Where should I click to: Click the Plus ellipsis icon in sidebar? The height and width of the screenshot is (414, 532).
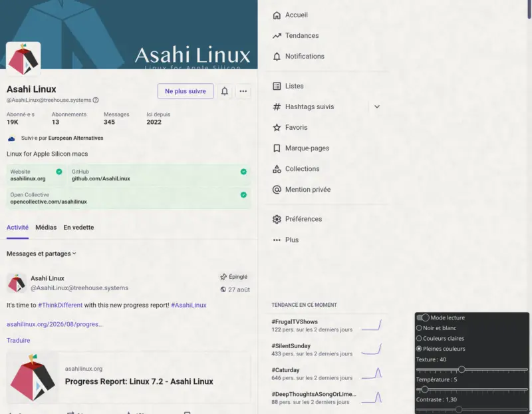click(277, 240)
